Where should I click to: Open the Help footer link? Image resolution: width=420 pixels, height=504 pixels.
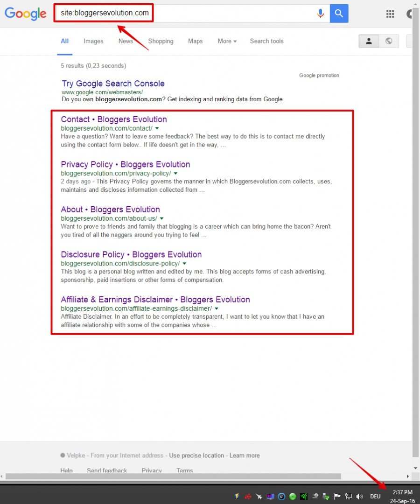coord(67,470)
